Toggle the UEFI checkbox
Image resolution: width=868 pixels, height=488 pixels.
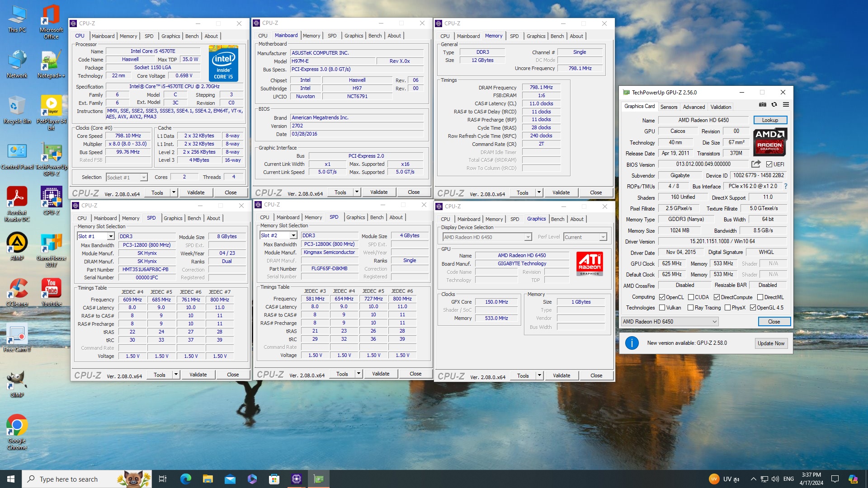[x=769, y=164]
